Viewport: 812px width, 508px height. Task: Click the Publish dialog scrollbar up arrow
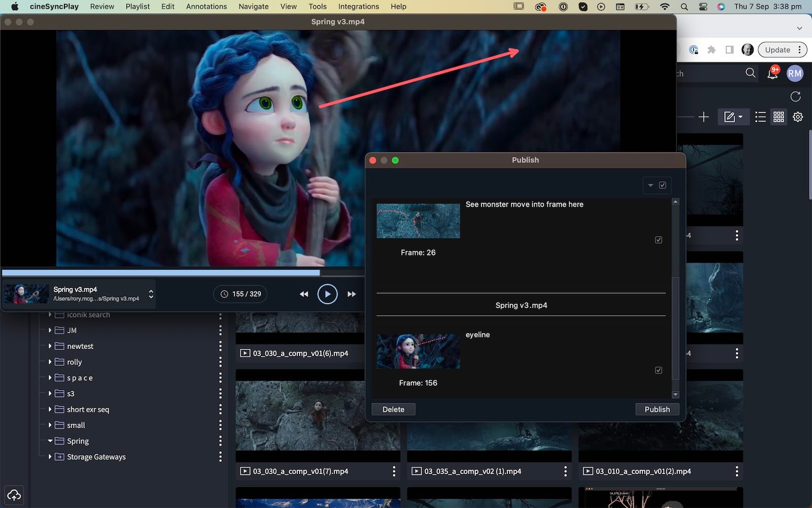(x=675, y=202)
